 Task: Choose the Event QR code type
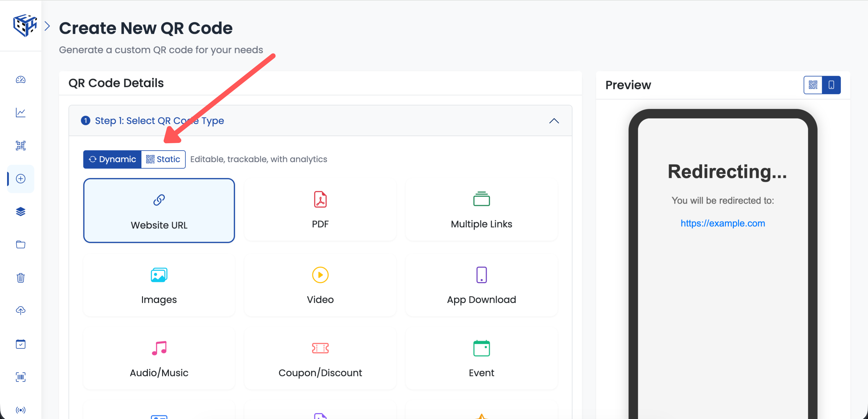482,358
